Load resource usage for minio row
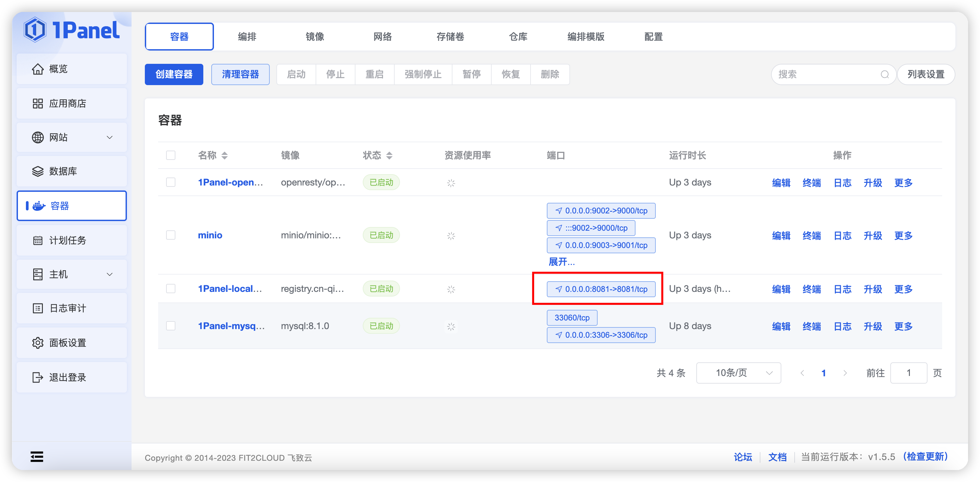The width and height of the screenshot is (980, 482). pos(451,236)
